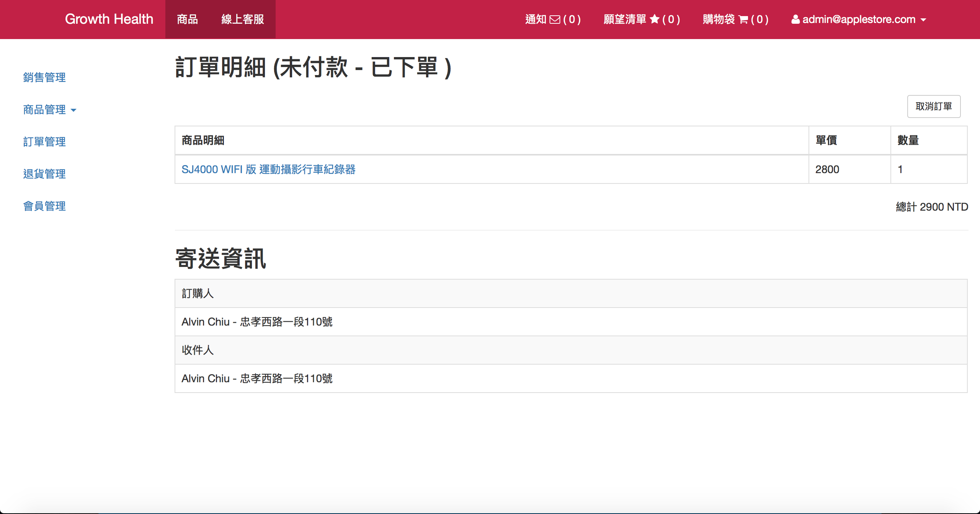Open the 線上客服 navigation tab
The image size is (980, 514).
243,19
